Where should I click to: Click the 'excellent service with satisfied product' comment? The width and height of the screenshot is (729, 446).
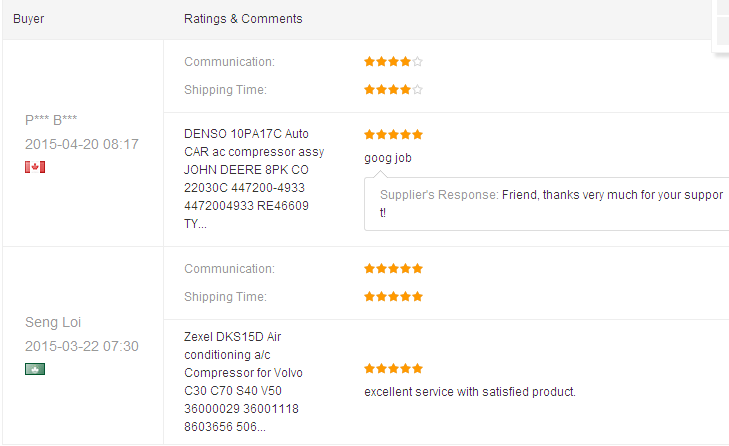pos(470,391)
